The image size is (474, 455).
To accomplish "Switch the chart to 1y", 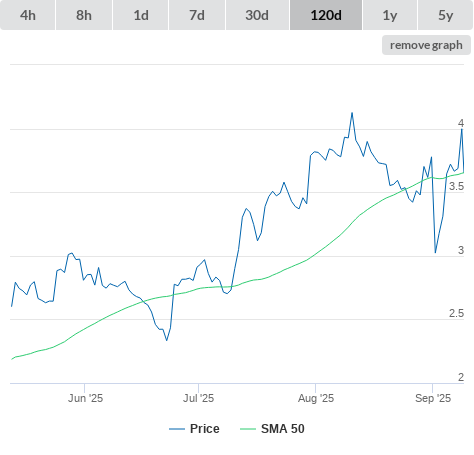I will pos(390,15).
